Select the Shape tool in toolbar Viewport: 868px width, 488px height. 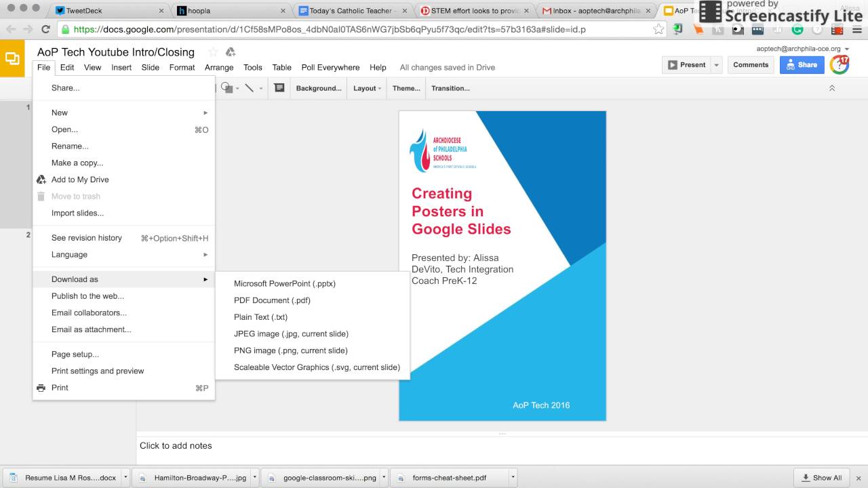point(226,88)
